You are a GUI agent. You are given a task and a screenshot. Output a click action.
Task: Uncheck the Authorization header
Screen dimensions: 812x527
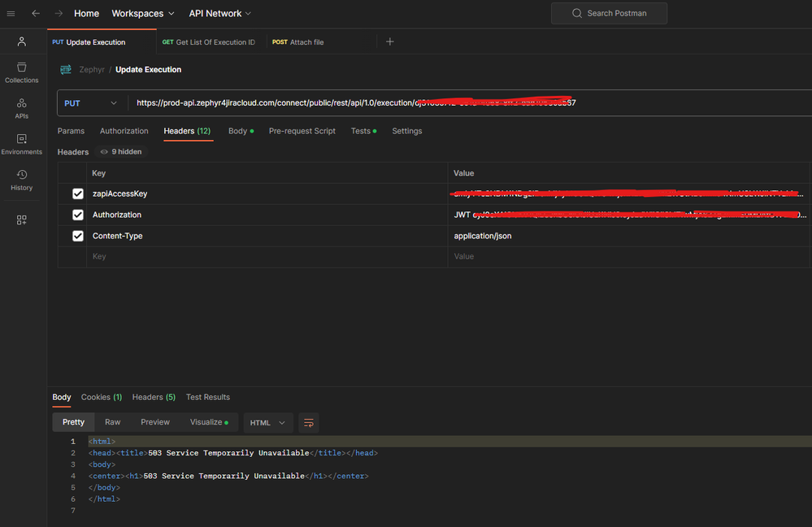(78, 215)
